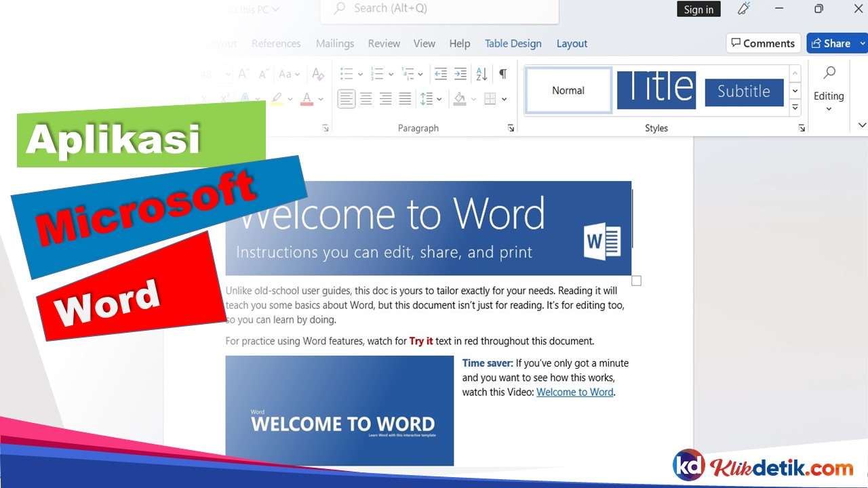Apply red font color A

(307, 99)
